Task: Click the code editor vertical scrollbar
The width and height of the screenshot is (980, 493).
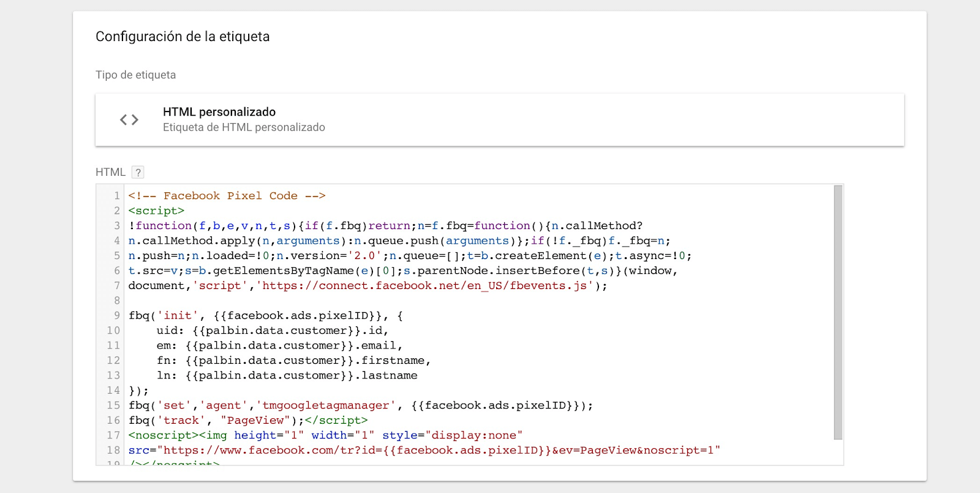Action: [838, 312]
